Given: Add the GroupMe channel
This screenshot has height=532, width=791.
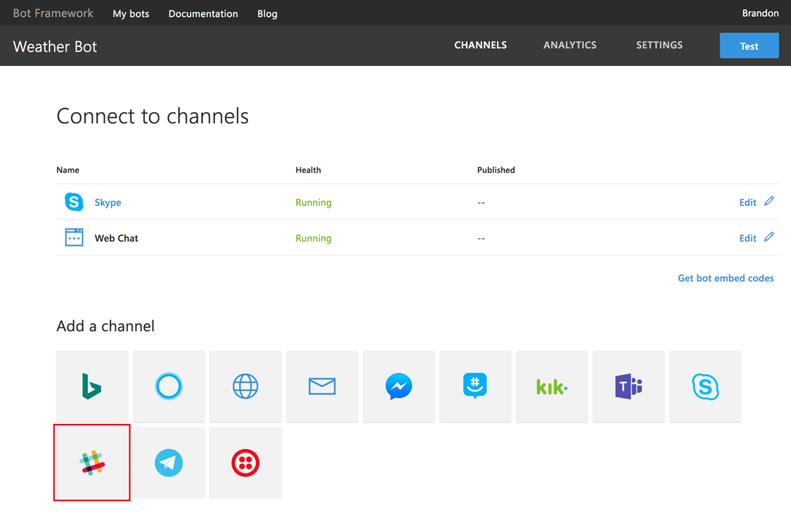Looking at the screenshot, I should (475, 386).
